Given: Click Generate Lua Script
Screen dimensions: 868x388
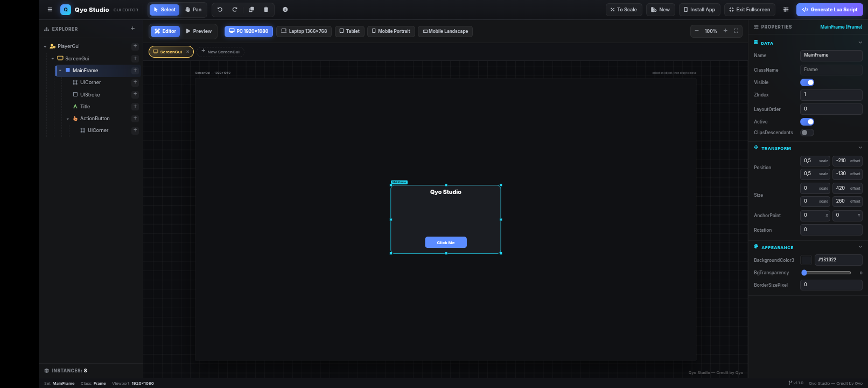Looking at the screenshot, I should [830, 10].
